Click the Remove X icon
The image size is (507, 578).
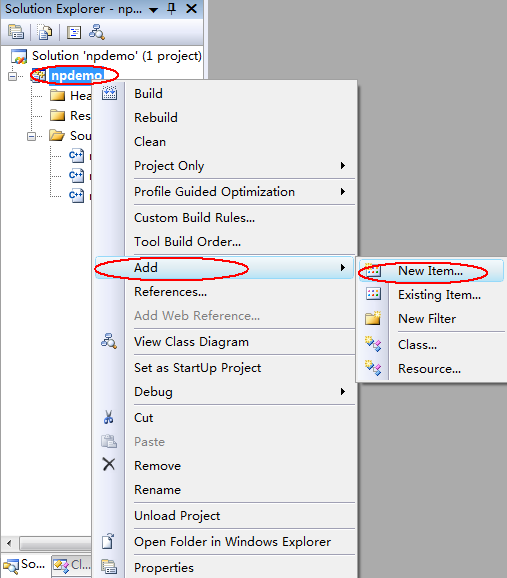[109, 464]
